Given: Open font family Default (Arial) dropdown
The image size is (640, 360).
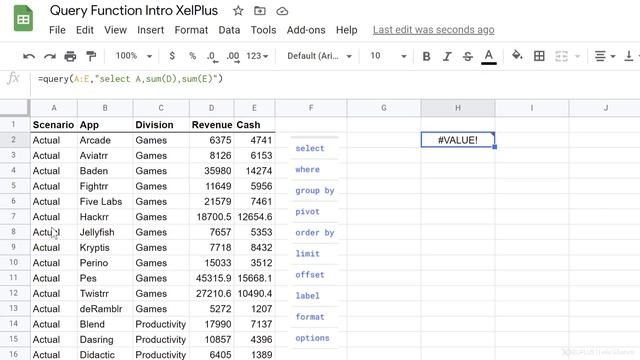Looking at the screenshot, I should 320,56.
